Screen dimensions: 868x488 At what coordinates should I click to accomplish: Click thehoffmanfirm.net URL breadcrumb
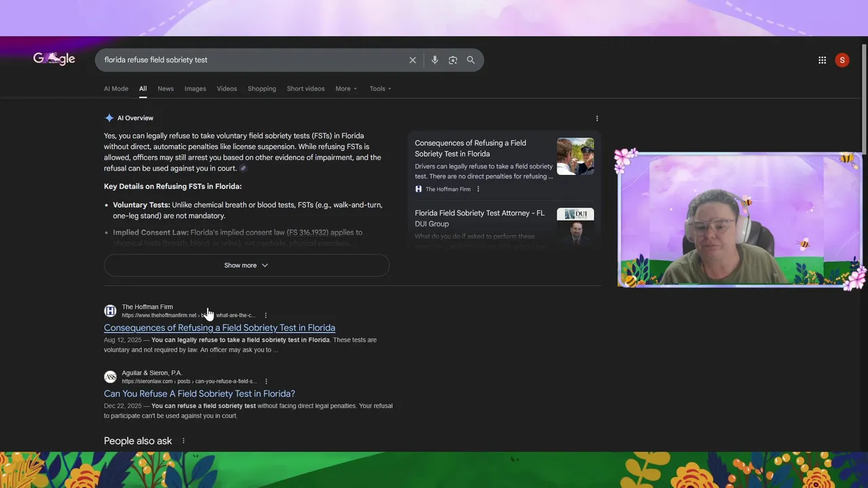[x=189, y=315]
